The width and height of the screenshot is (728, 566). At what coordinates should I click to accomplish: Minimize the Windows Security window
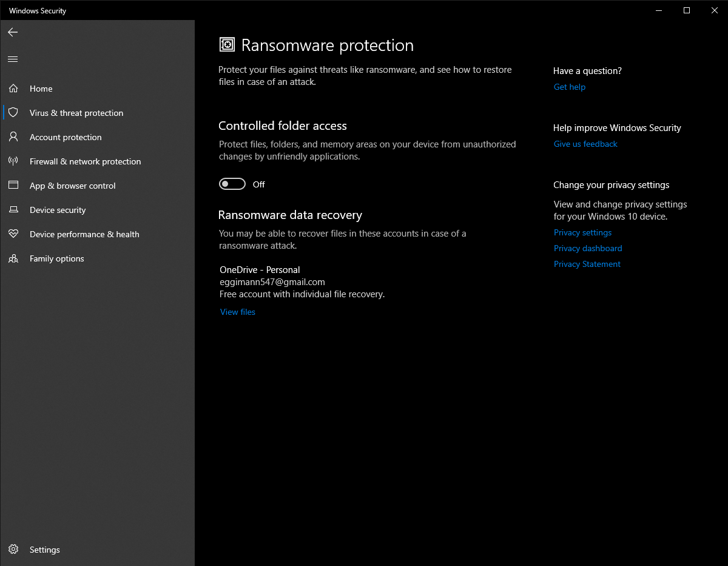[659, 10]
